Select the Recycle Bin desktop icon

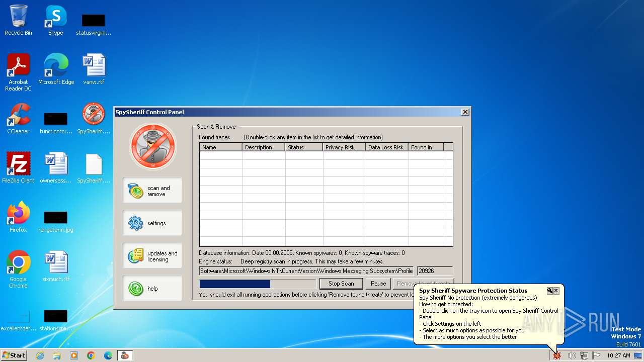[x=18, y=21]
